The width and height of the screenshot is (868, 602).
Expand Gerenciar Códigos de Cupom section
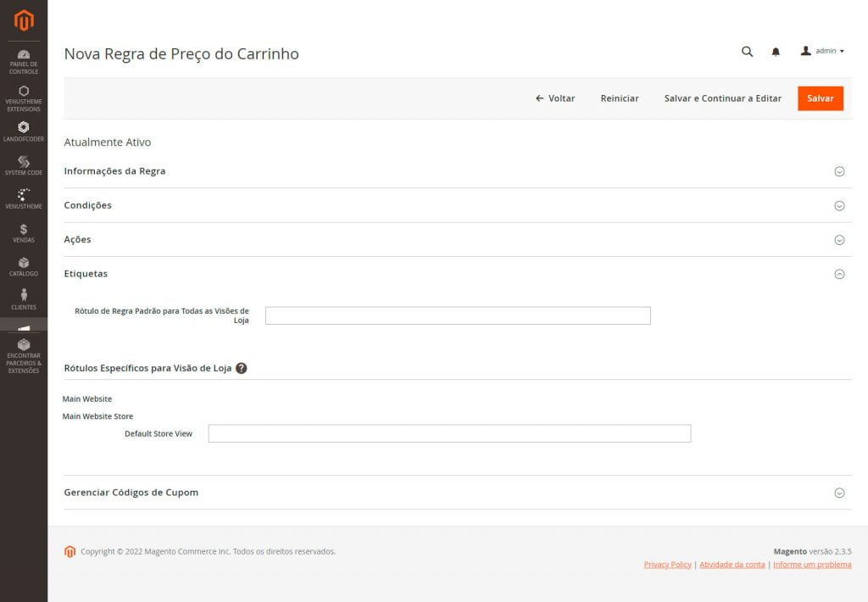coord(839,493)
